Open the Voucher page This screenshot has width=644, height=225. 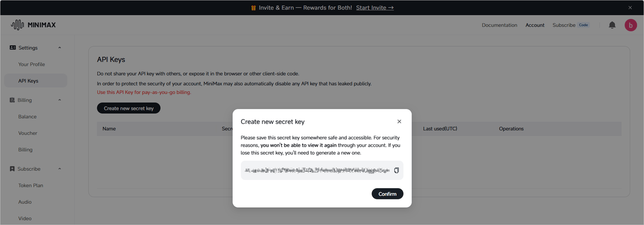click(x=28, y=133)
